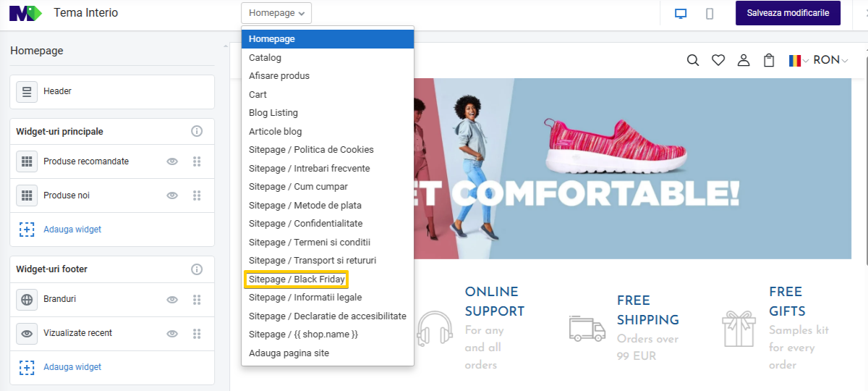Grab drag handle of Produse noi widget

coord(197,195)
